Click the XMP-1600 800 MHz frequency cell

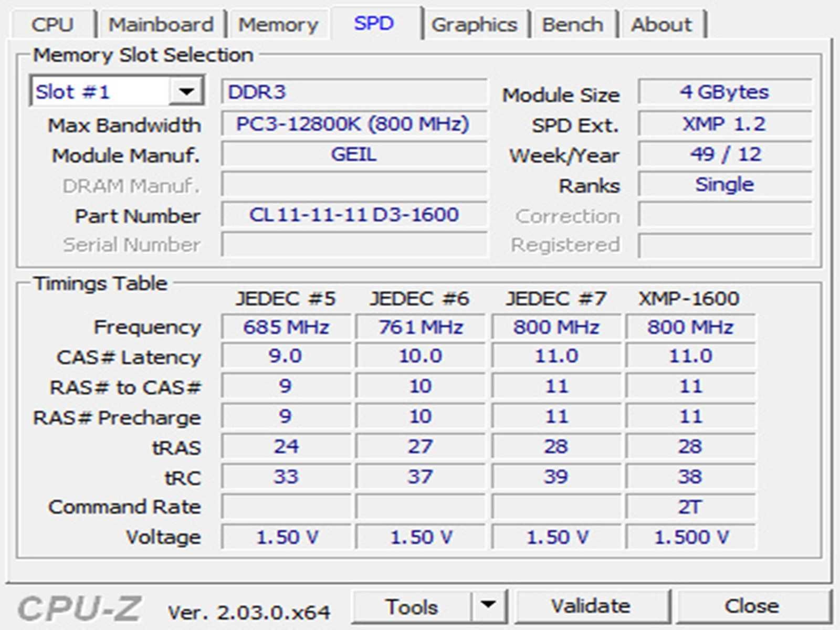tap(691, 327)
